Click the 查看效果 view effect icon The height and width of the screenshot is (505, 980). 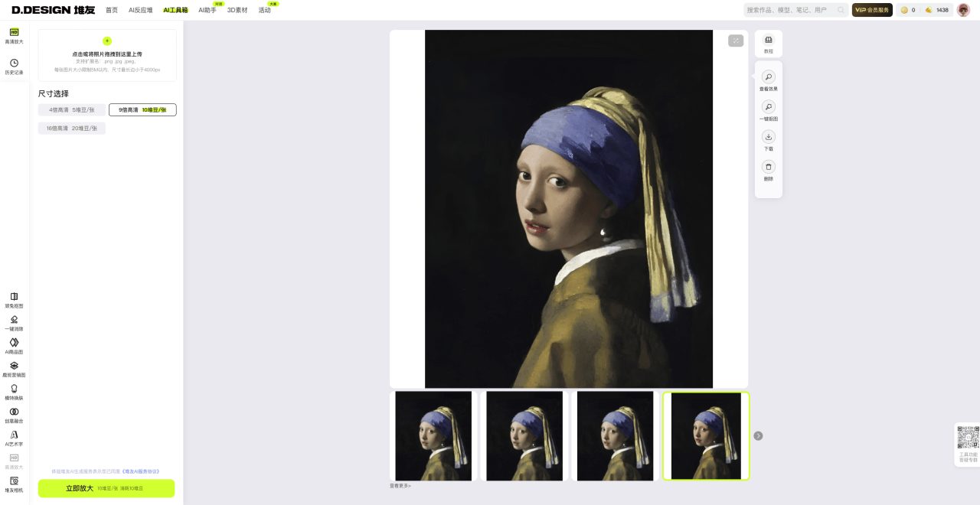pos(769,77)
